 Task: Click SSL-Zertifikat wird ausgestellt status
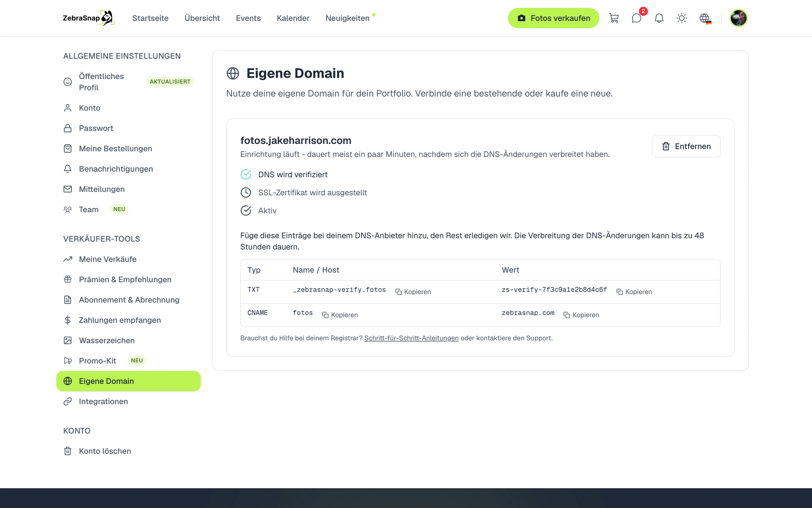click(304, 192)
